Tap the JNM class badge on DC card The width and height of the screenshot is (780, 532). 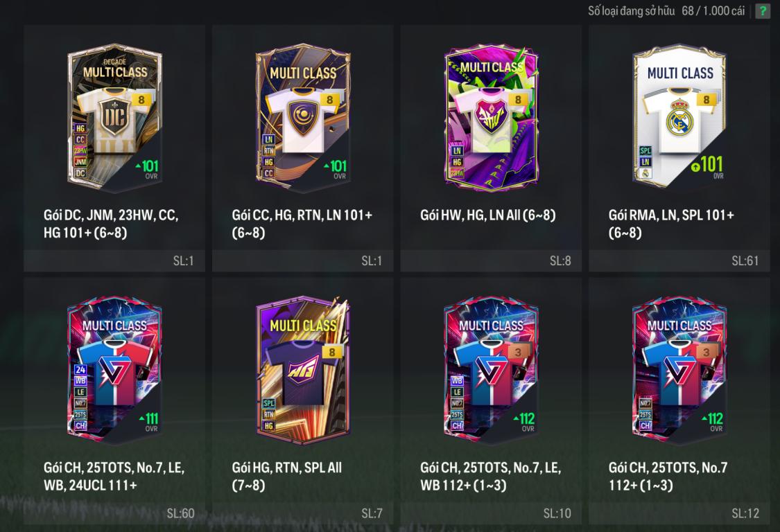click(x=80, y=162)
